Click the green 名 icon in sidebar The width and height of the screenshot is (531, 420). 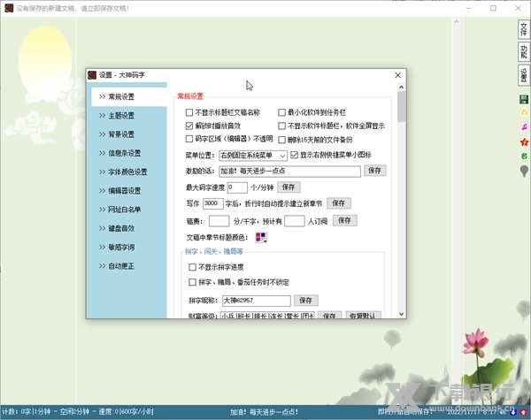[524, 156]
